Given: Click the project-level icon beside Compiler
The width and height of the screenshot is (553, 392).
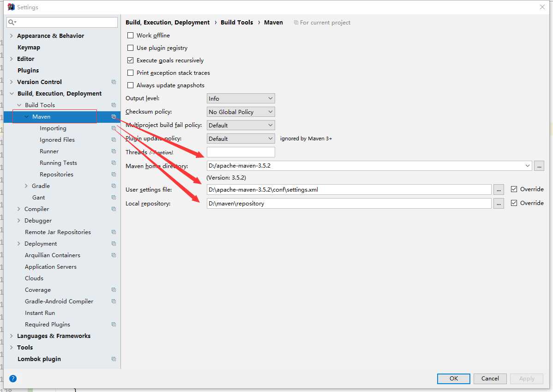Looking at the screenshot, I should pos(114,209).
